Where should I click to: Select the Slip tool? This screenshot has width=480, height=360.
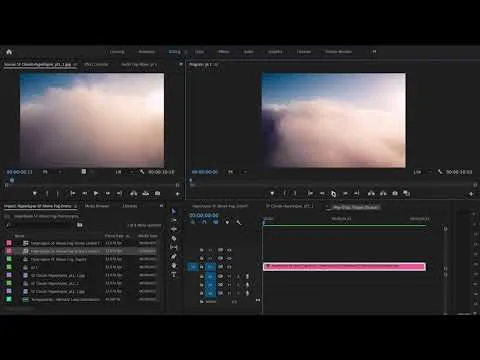point(174,247)
